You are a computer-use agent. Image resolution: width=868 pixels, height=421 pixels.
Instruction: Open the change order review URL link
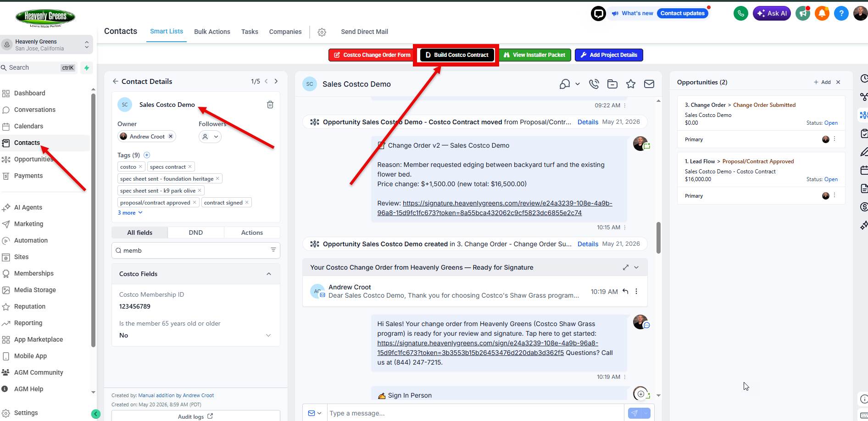[495, 208]
